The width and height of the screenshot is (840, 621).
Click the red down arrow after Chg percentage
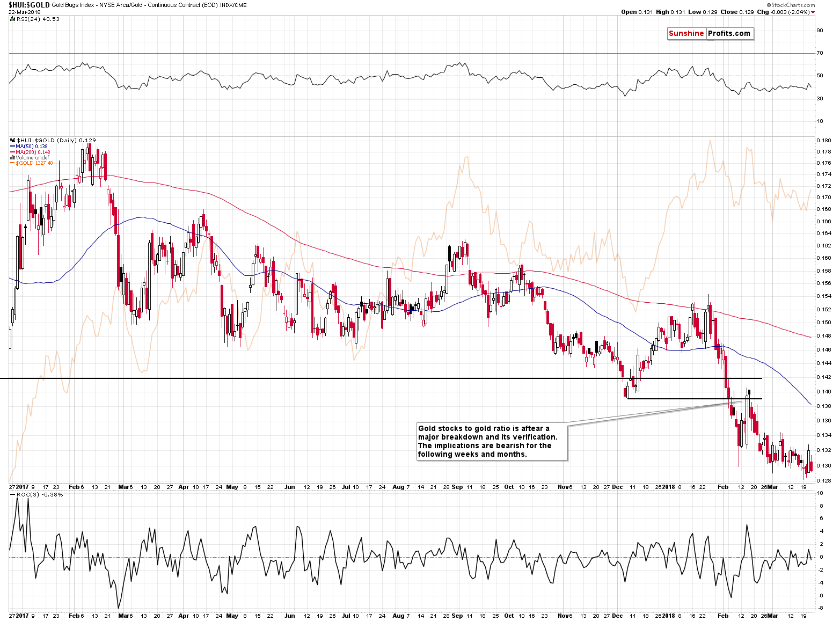point(813,12)
